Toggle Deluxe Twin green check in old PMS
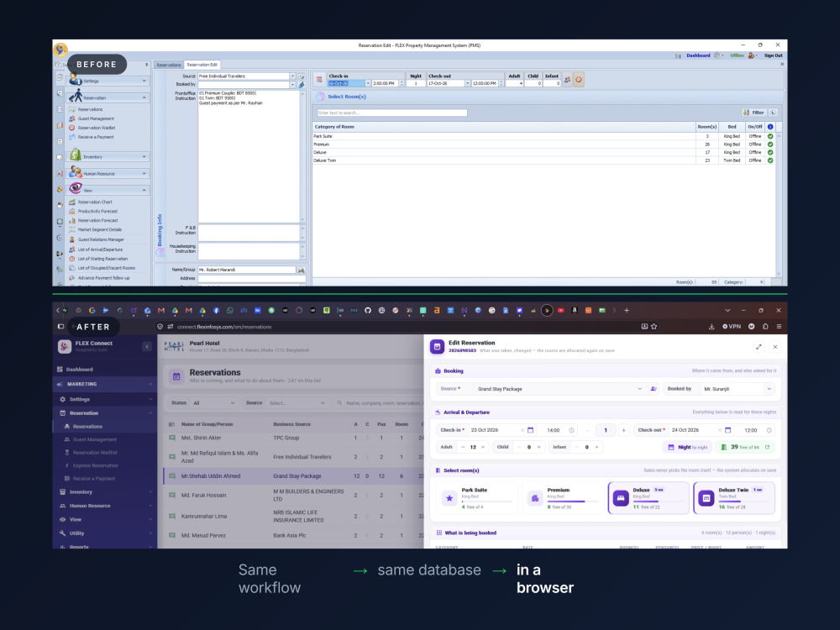840x630 pixels. pos(770,160)
